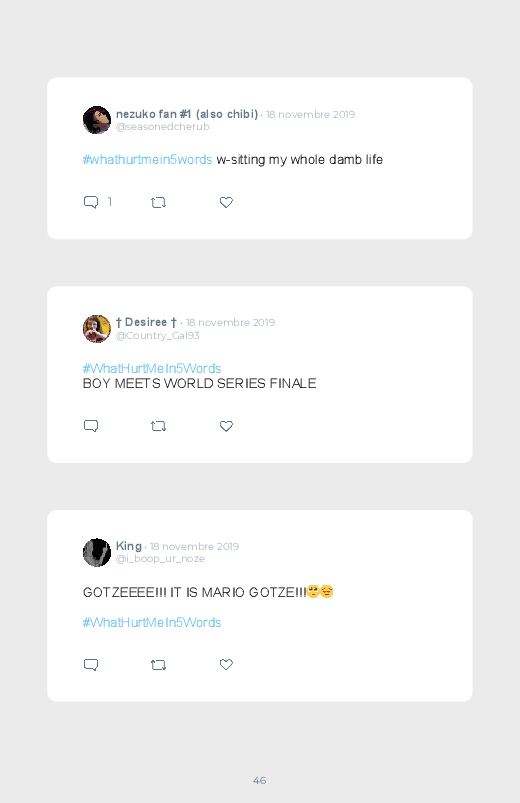Retweet the BOY MEETS WORLD SERIES FINALE tweet
Screen dimensions: 520x803
tap(158, 426)
